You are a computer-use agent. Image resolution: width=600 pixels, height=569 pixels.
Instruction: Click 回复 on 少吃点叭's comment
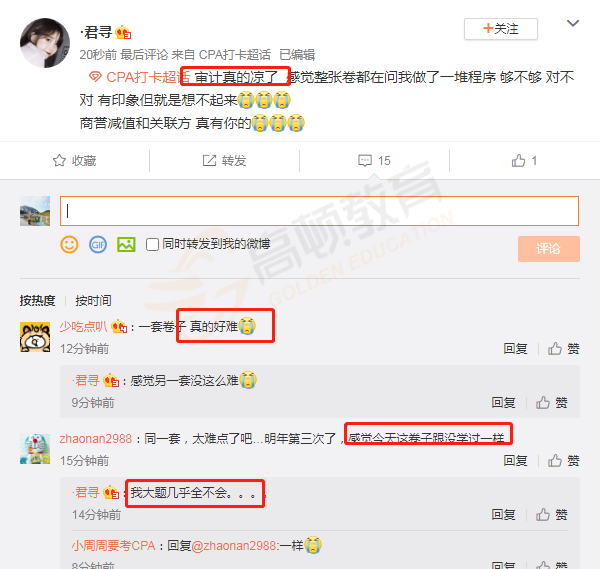[x=515, y=349]
